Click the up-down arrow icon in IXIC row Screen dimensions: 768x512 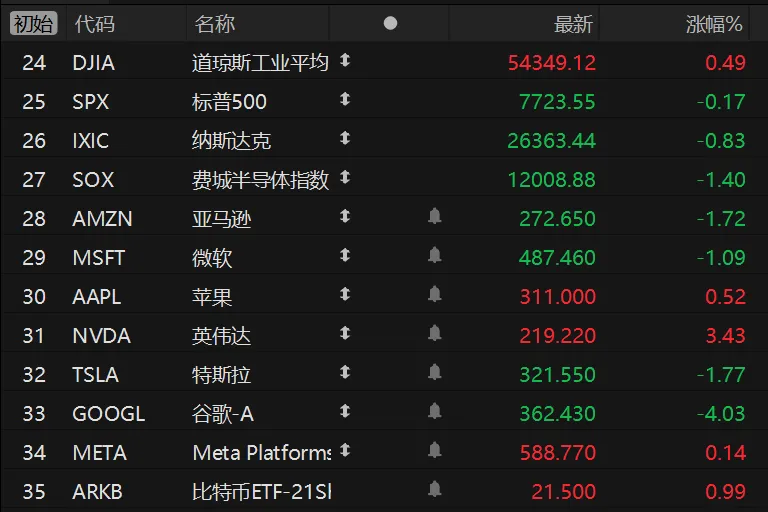(x=345, y=139)
